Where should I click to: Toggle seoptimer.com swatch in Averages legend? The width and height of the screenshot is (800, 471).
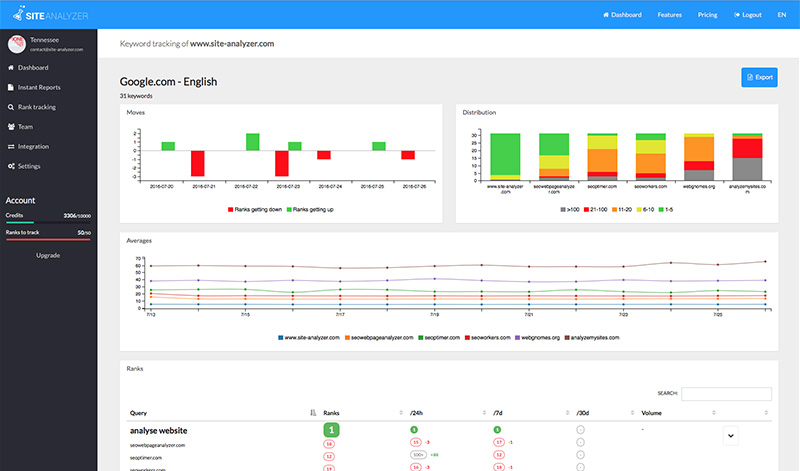coord(421,337)
